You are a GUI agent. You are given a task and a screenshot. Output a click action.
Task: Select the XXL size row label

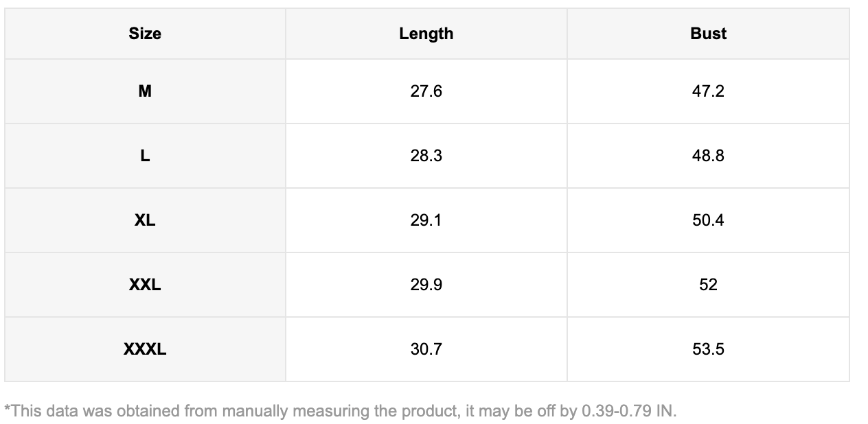[x=145, y=285]
